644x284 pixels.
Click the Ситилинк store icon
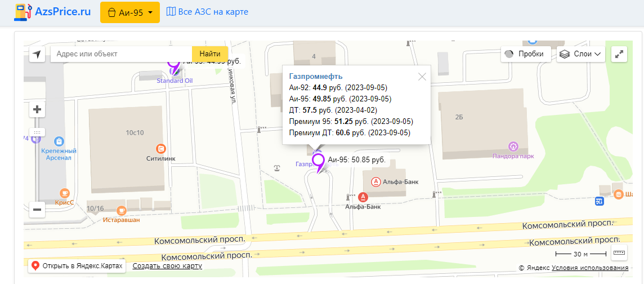162,148
